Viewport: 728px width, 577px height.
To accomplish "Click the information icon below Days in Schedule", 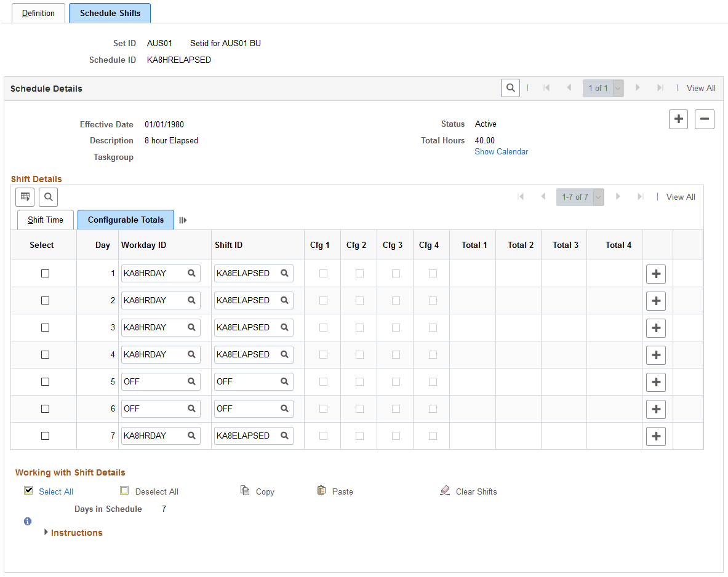I will click(x=27, y=521).
